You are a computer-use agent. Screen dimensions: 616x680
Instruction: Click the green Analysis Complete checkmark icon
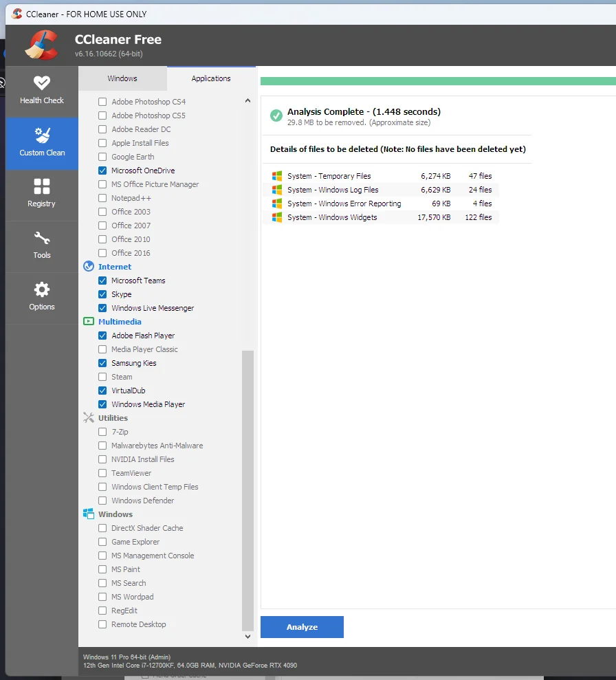click(x=276, y=116)
